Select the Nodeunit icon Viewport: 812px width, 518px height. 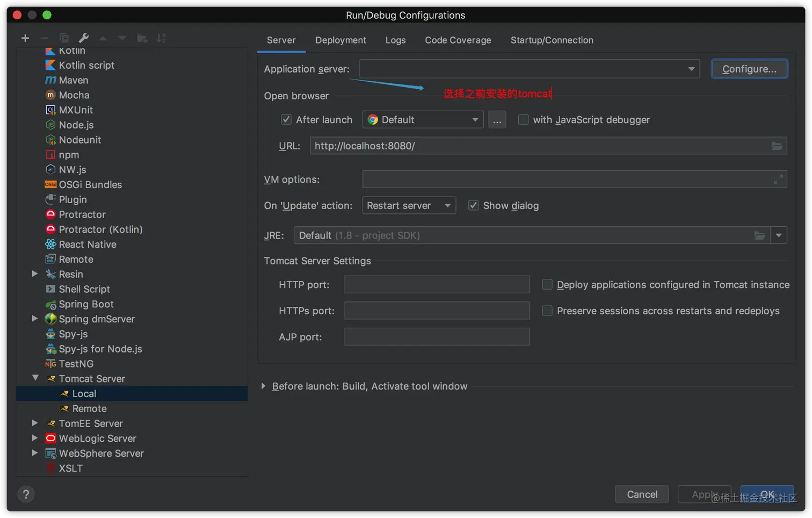click(x=50, y=140)
